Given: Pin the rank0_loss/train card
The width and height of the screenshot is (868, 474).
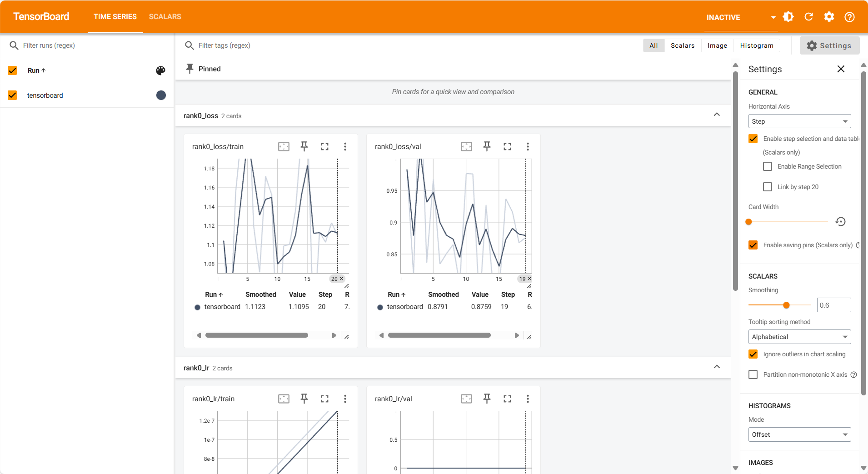Looking at the screenshot, I should [x=304, y=146].
